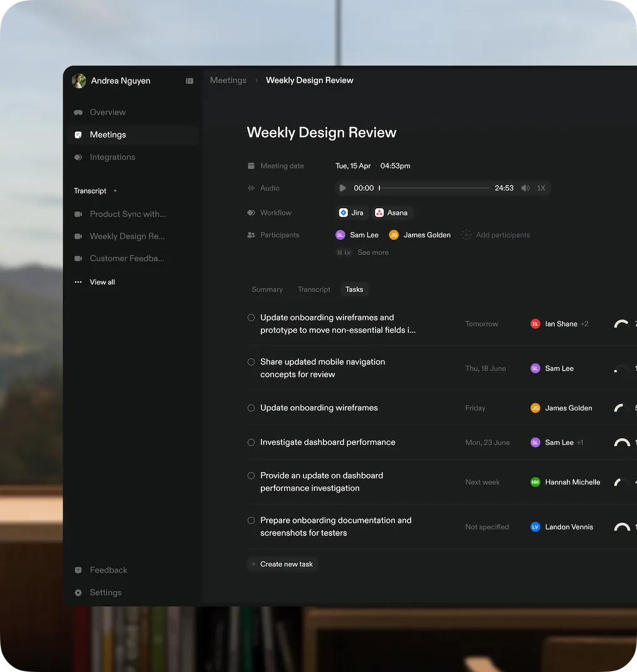
Task: Open the Jira workflow chip
Action: click(352, 213)
